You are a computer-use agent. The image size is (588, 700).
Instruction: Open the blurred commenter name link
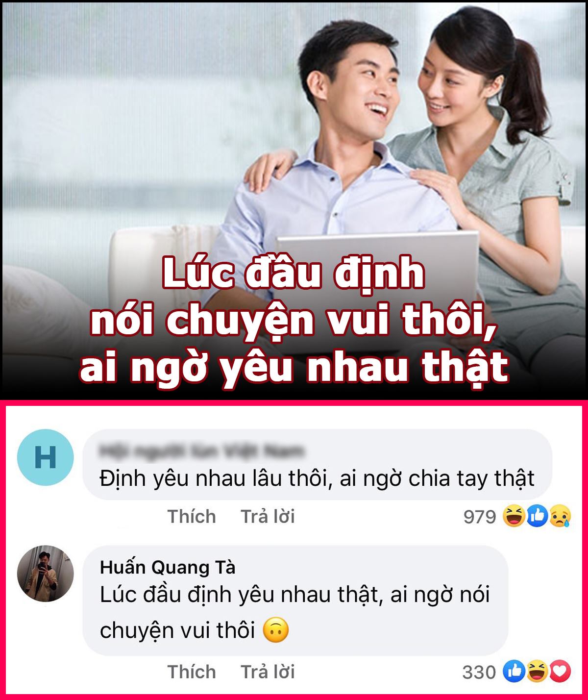202,450
